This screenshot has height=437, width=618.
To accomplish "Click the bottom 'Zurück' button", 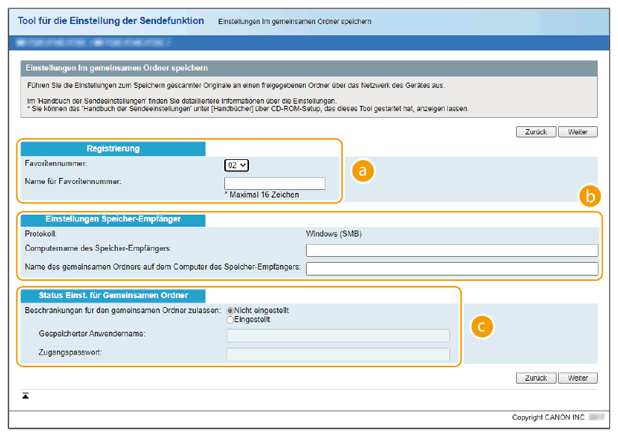I will click(535, 379).
